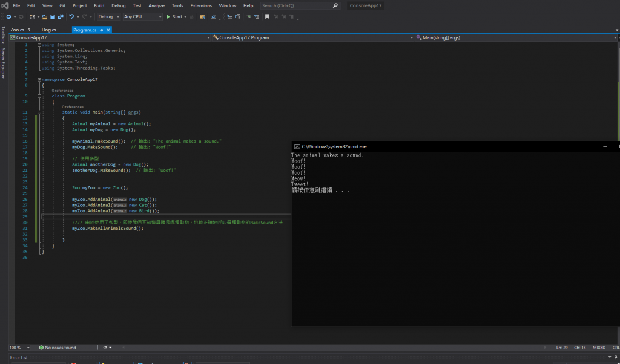Collapse the namespace ConsoleApp17 block
This screenshot has width=620, height=364.
click(x=39, y=79)
